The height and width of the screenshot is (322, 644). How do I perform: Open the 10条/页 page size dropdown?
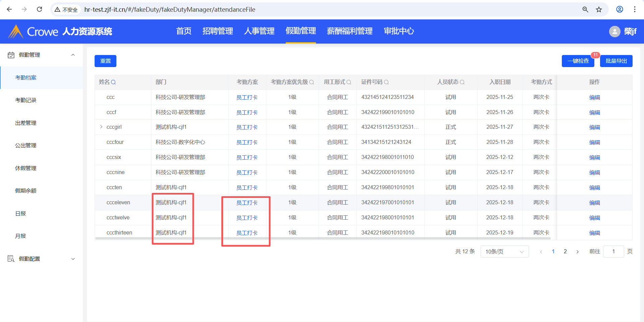point(504,252)
